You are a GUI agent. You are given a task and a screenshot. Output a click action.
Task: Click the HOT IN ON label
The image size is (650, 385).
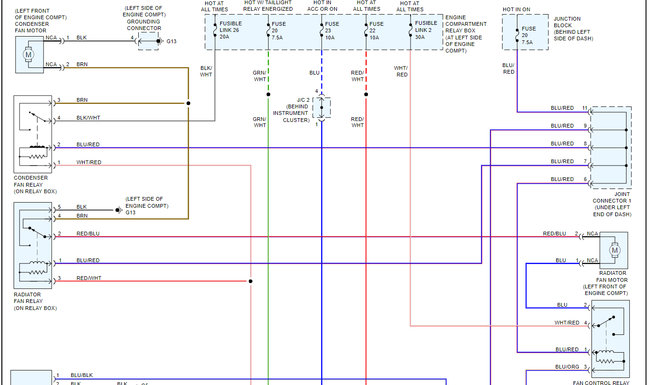click(x=516, y=9)
